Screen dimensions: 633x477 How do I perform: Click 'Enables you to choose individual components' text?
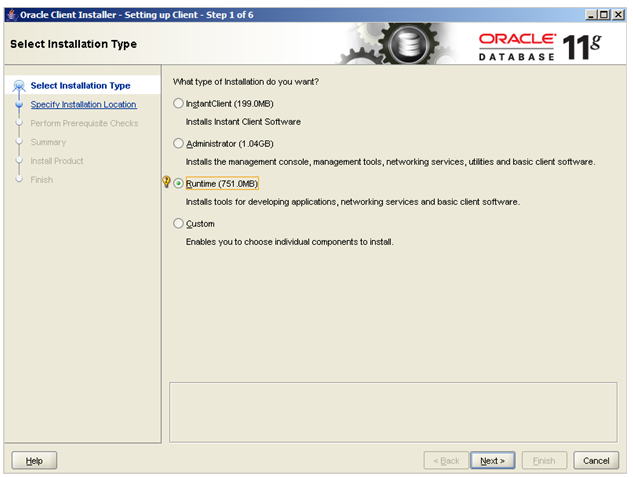289,242
